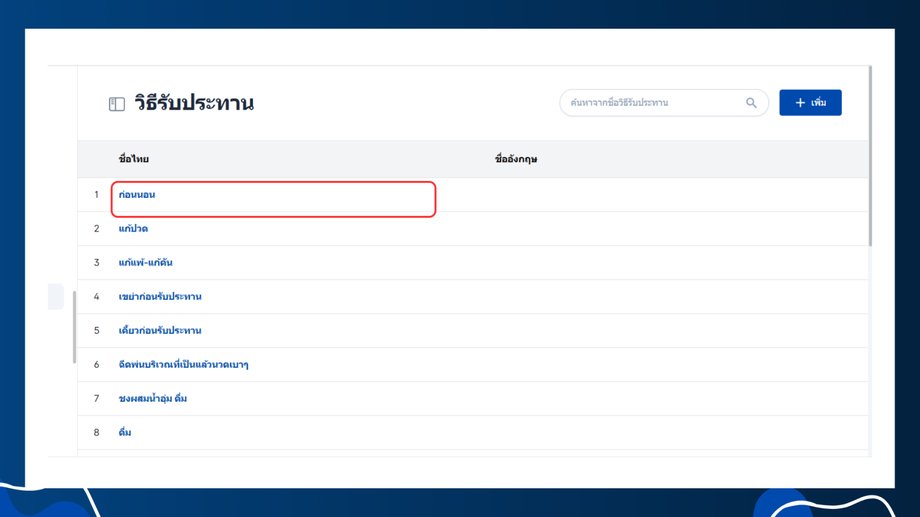
Task: Click row number 4 in the table
Action: (96, 297)
